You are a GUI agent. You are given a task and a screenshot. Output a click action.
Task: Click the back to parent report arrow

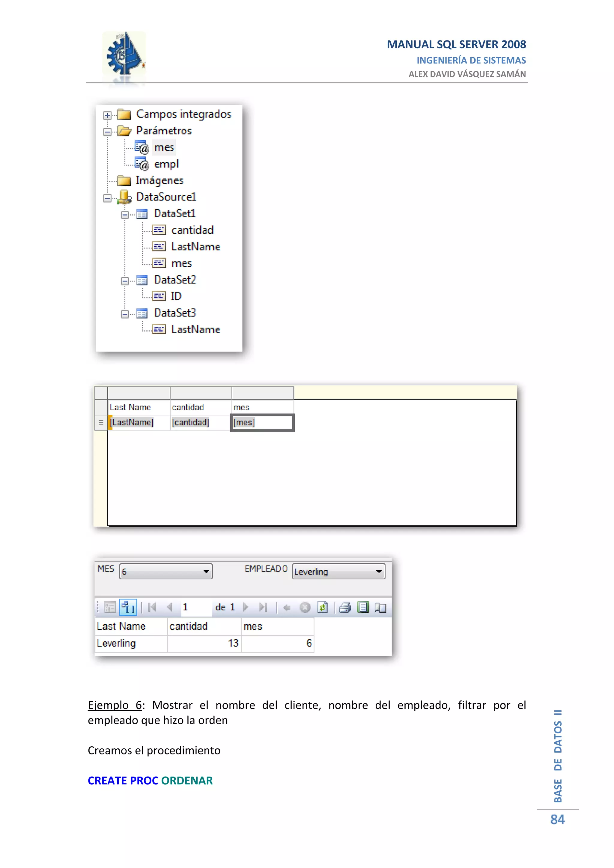pyautogui.click(x=287, y=608)
